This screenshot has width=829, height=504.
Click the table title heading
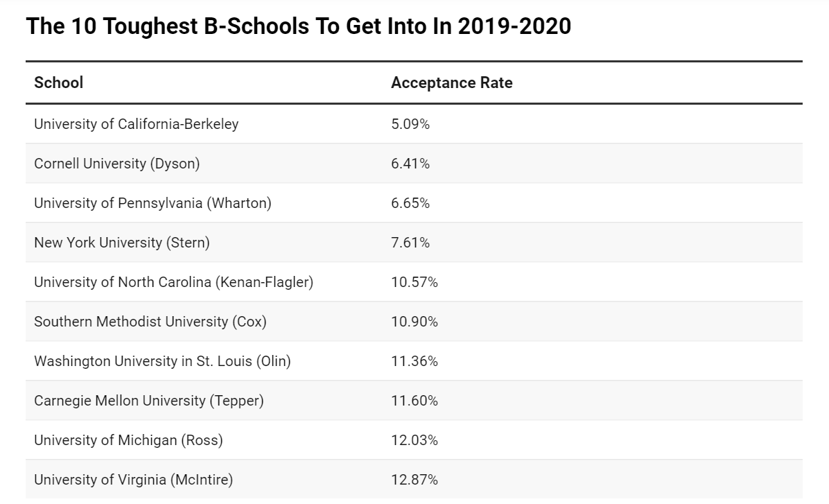pos(298,27)
